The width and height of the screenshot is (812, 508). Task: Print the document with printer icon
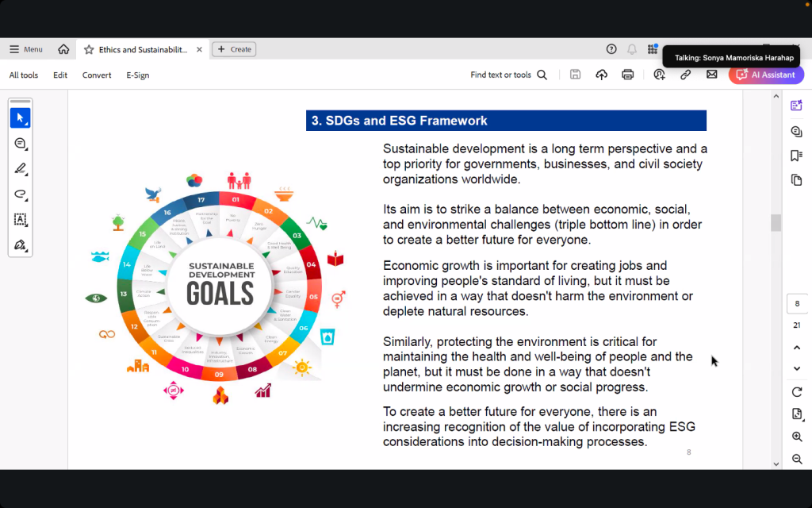(628, 75)
